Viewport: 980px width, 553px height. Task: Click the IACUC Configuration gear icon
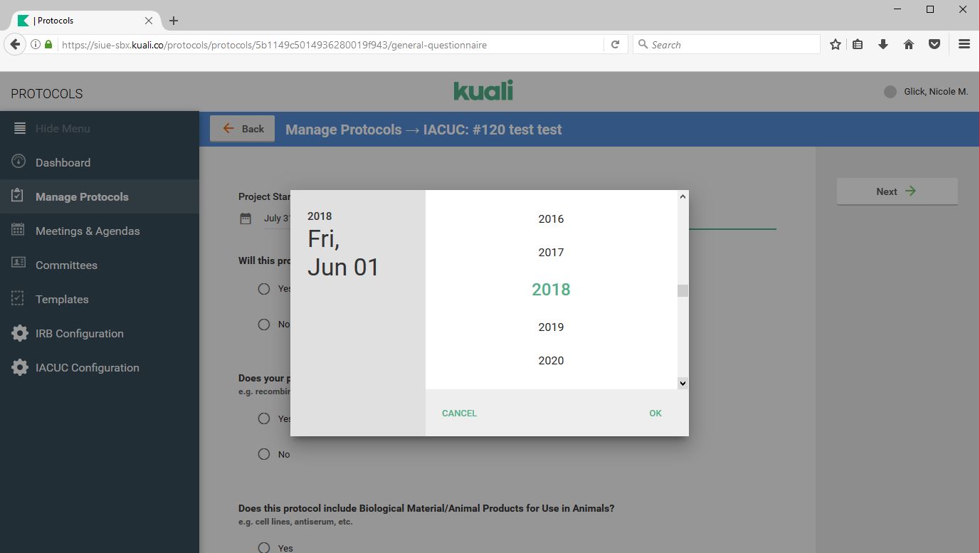(20, 367)
